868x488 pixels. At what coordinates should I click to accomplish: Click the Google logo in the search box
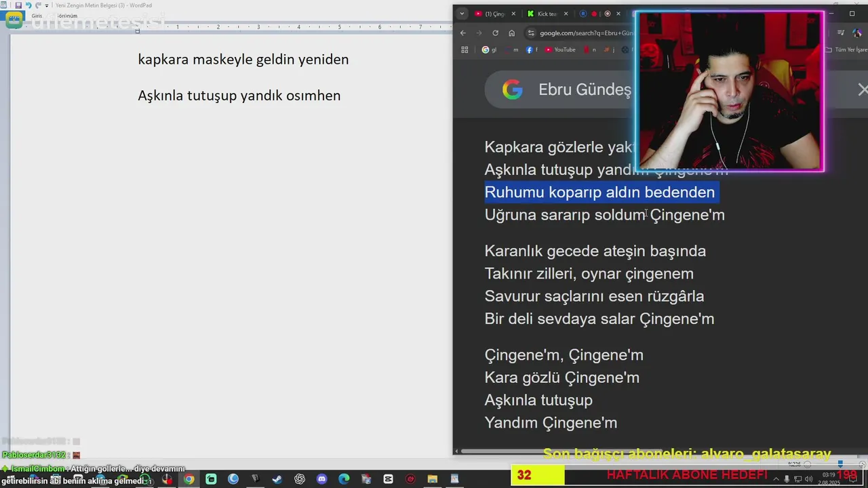click(x=513, y=89)
